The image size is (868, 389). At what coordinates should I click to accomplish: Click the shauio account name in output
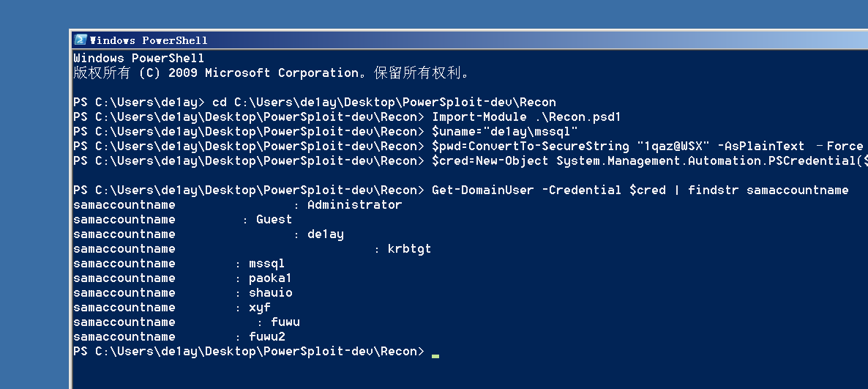tap(270, 293)
